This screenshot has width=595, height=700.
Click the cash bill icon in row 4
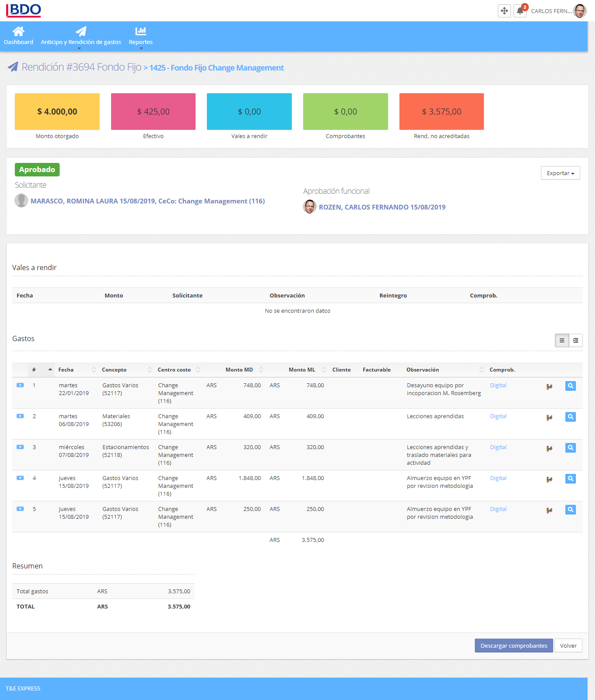pos(20,478)
